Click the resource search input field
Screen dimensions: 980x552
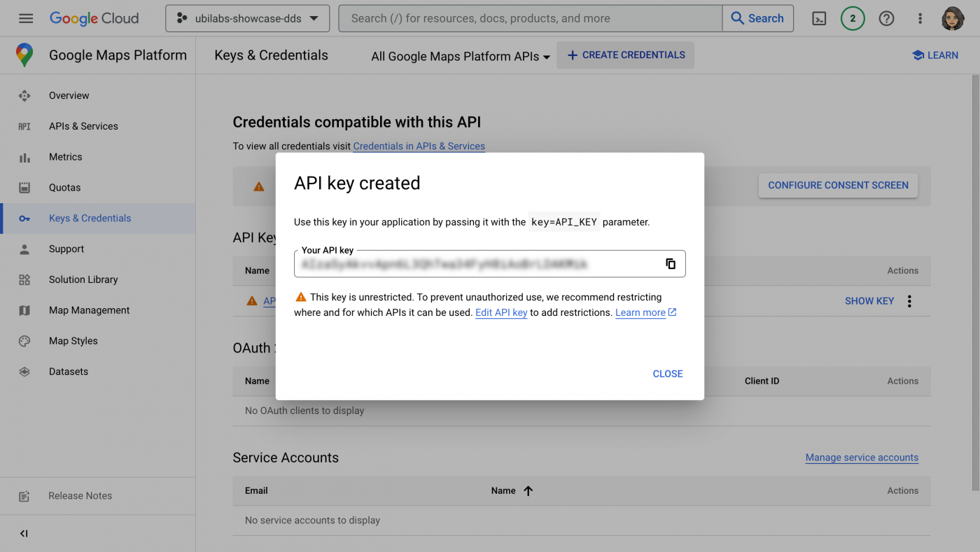tap(530, 19)
